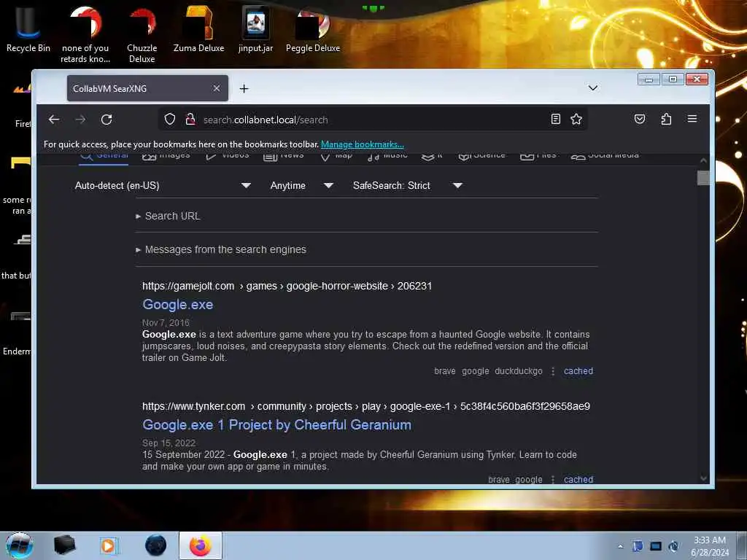Open the list all tabs chevron
Image resolution: width=747 pixels, height=560 pixels.
pyautogui.click(x=592, y=88)
